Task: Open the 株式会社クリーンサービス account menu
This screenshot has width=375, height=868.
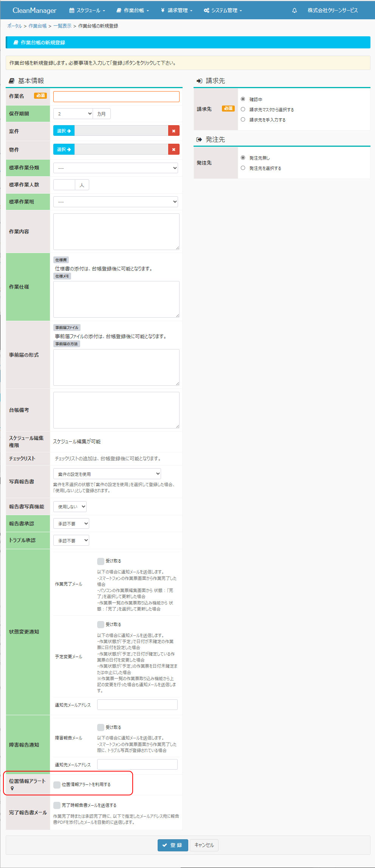Action: point(333,11)
